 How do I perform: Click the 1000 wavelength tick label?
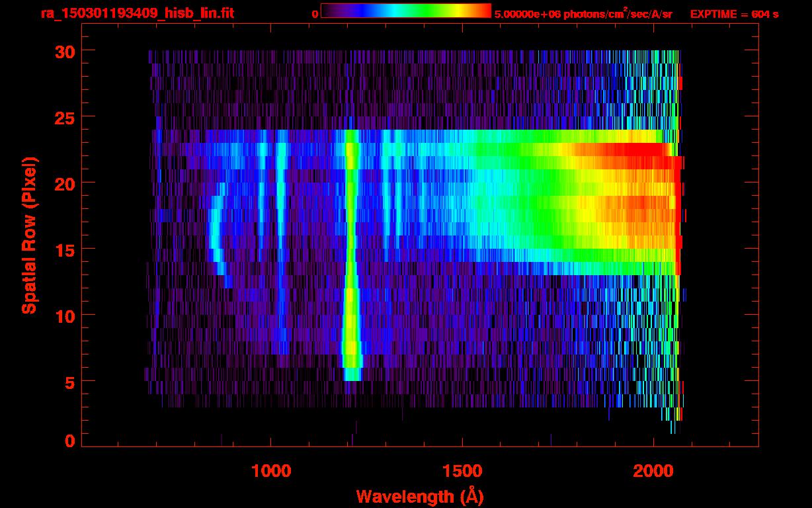(x=271, y=471)
